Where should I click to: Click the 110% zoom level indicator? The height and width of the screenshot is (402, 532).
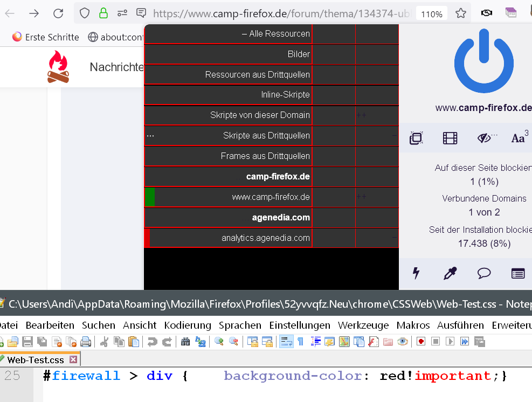[432, 14]
